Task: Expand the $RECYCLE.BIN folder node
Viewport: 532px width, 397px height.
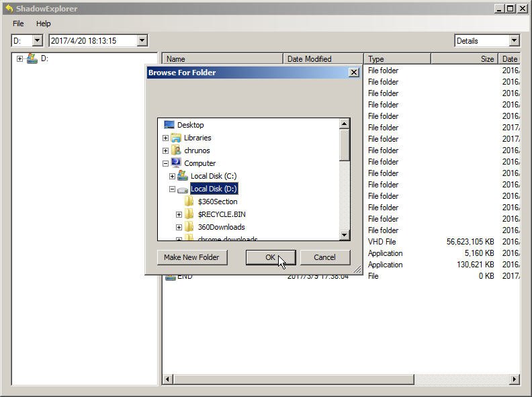Action: (179, 214)
